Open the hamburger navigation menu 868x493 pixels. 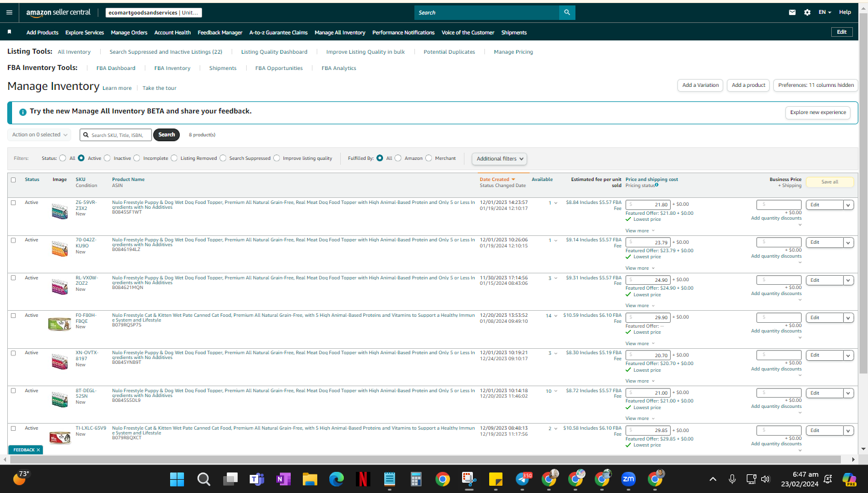(9, 12)
